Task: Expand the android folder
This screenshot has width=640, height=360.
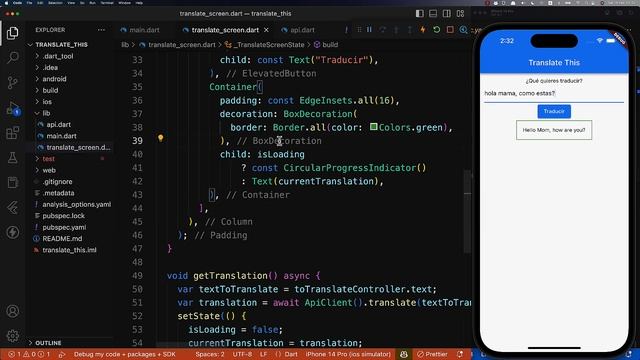Action: click(54, 79)
